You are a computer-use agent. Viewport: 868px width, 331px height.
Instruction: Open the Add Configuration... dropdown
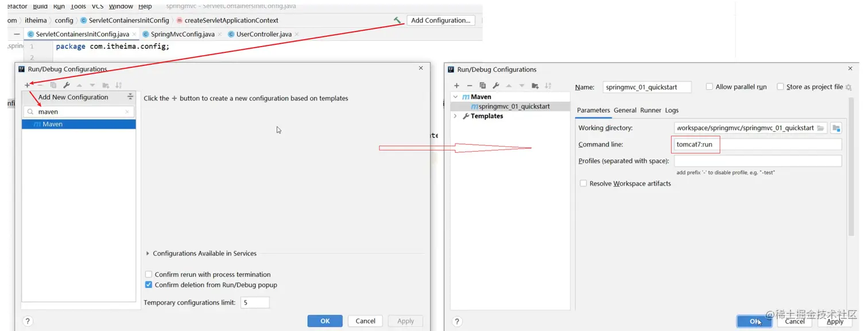click(x=441, y=20)
